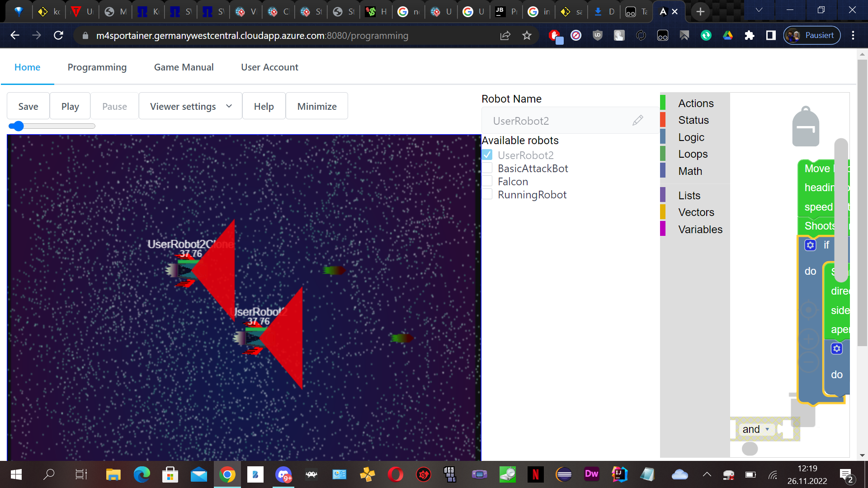Click the gear icon on the nested block
868x488 pixels.
pos(837,349)
